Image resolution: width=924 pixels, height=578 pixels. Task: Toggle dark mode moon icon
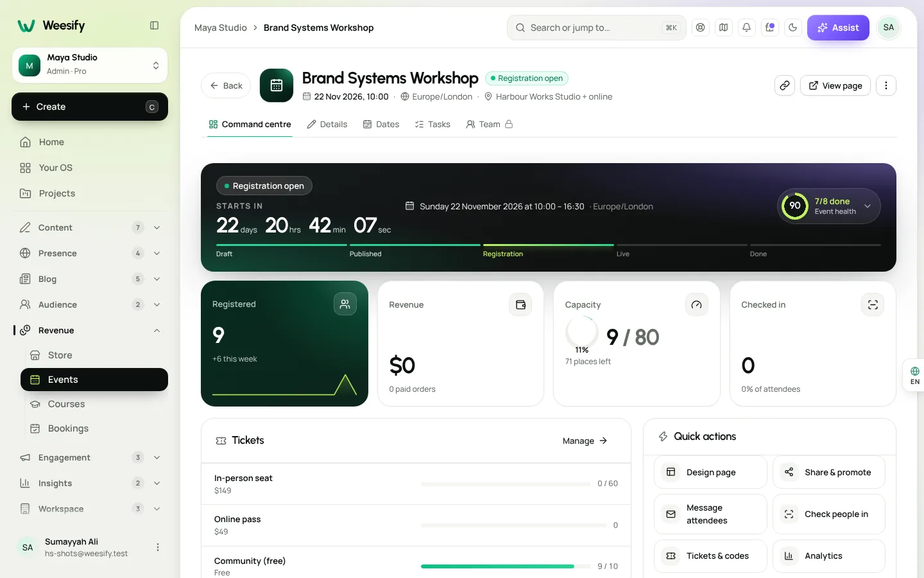(792, 28)
